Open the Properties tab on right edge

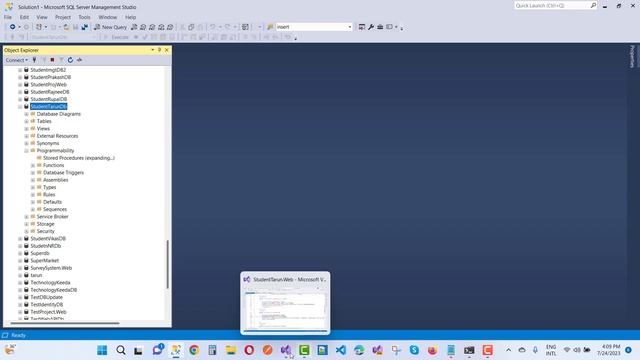pyautogui.click(x=632, y=56)
